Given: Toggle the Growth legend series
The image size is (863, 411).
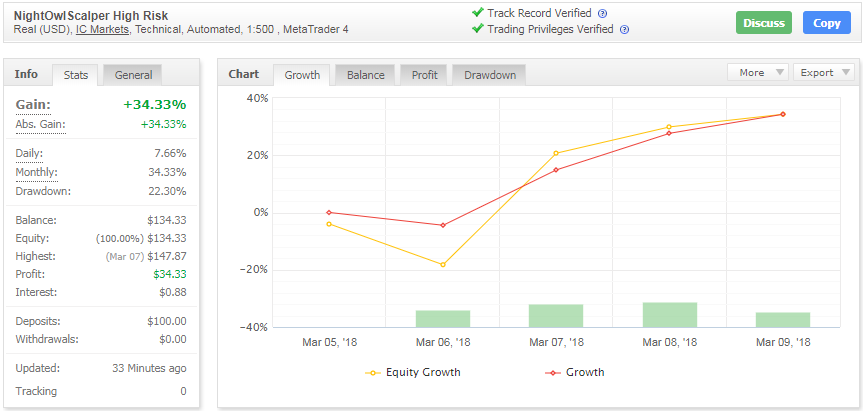Looking at the screenshot, I should coord(575,372).
